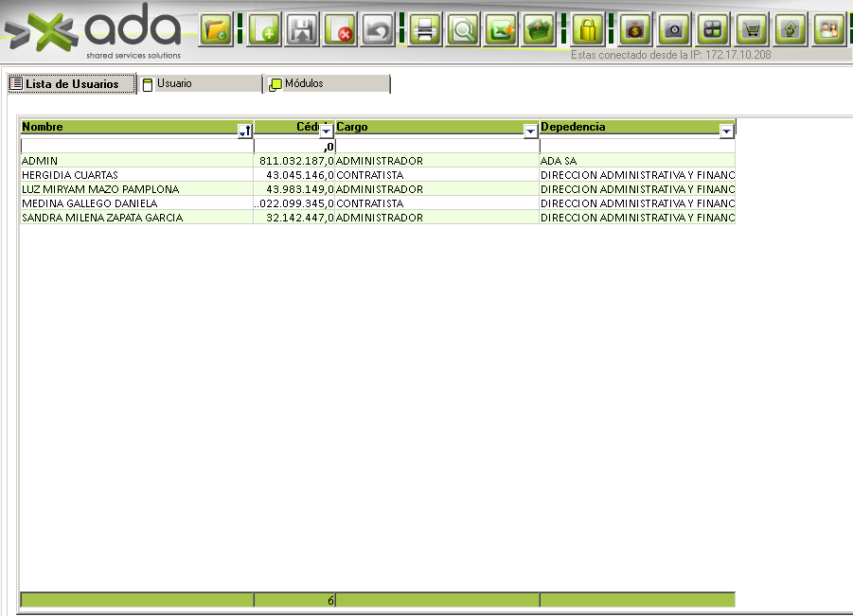This screenshot has width=853, height=616.
Task: Select MEDINA GALLEGO DANIELA row
Action: [x=378, y=202]
